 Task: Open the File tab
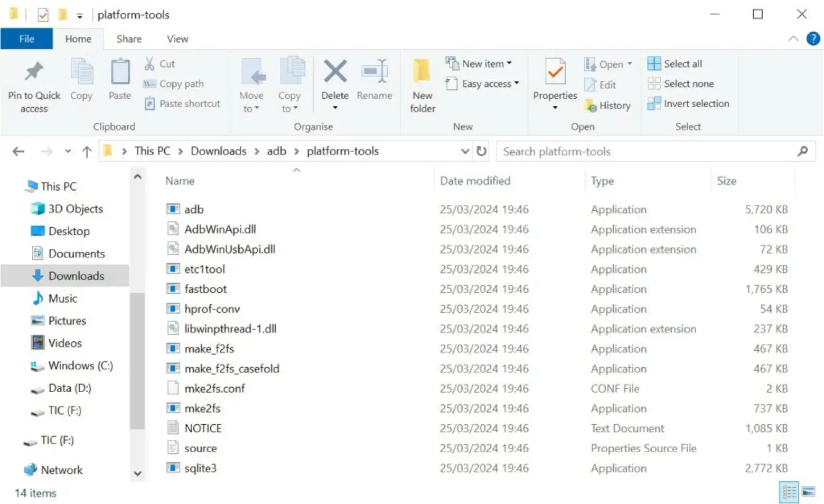point(26,39)
